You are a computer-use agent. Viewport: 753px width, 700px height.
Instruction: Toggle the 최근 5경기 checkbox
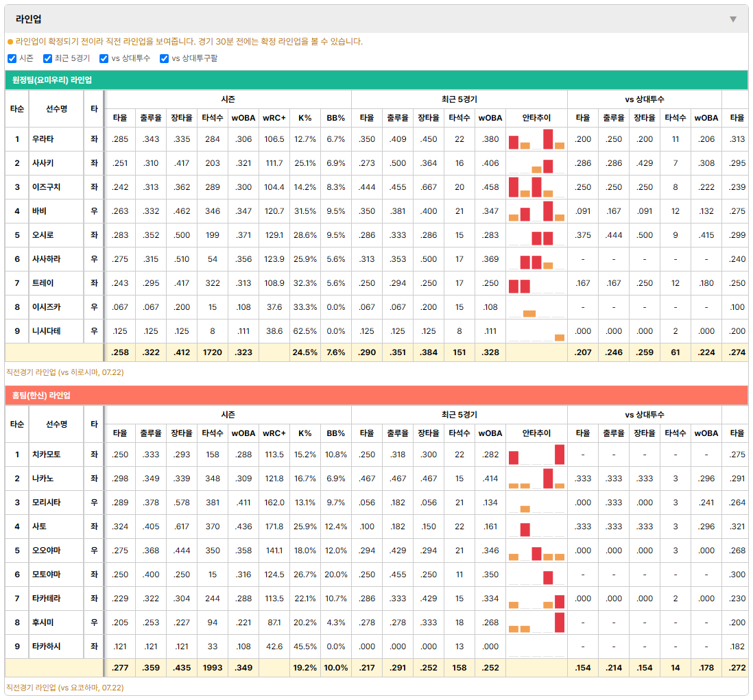(47, 58)
